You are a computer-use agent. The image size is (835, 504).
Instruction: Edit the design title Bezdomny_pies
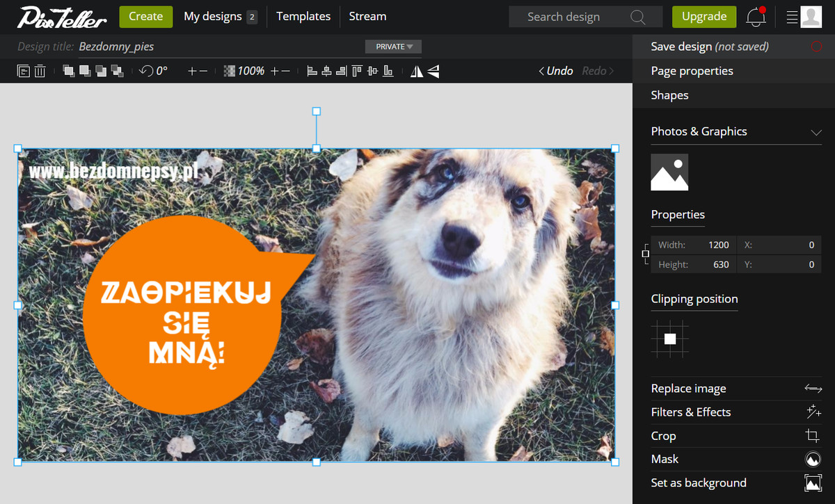click(116, 47)
